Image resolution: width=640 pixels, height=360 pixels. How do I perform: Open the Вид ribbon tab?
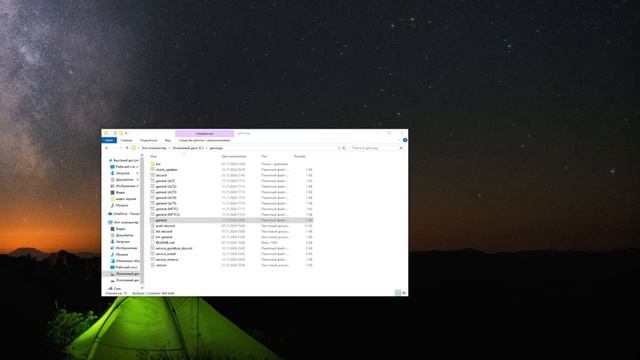click(168, 140)
